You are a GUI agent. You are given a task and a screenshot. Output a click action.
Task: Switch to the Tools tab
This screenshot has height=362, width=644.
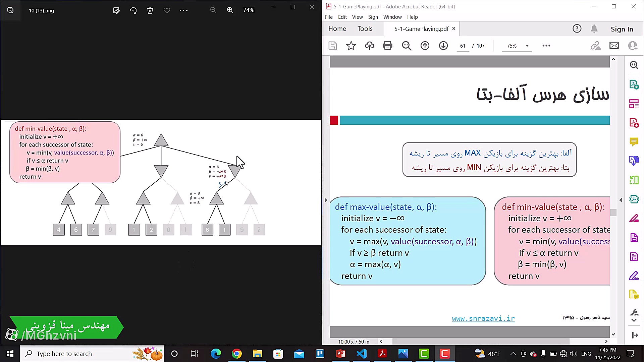point(365,29)
